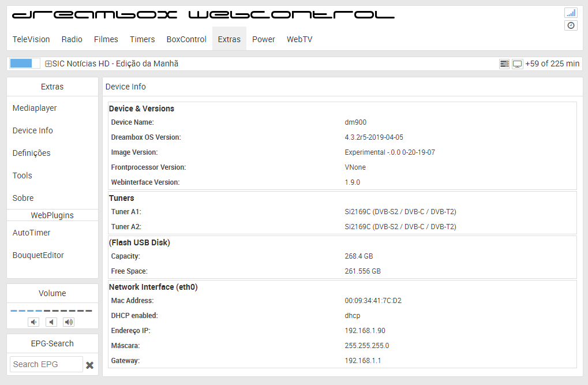This screenshot has height=385, width=588.
Task: Open Tools in the sidebar
Action: [22, 175]
